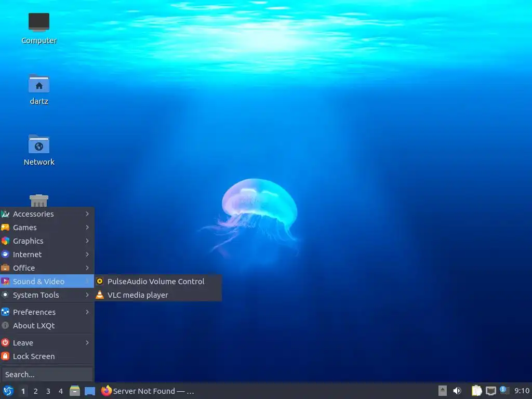The image size is (532, 399).
Task: Open the file manager quick-launch icon
Action: click(x=75, y=391)
